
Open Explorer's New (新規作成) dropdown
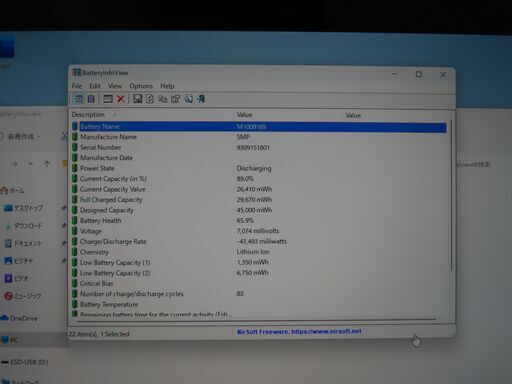[x=21, y=136]
